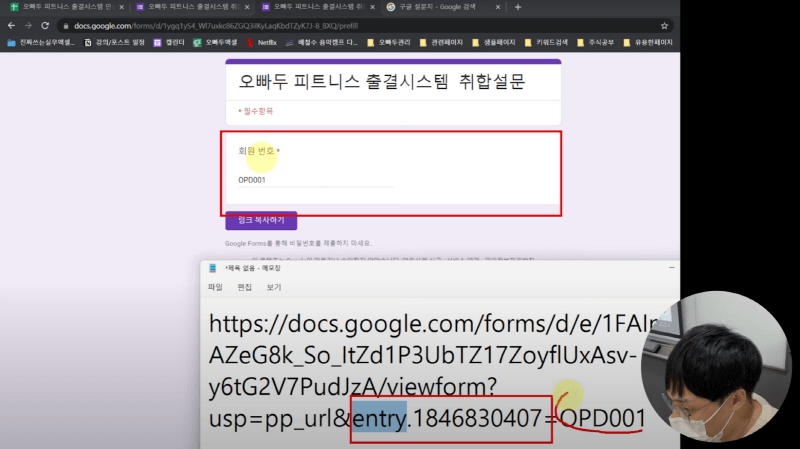Open the 관련페이지 bookmark folder
Screen dimensions: 800x449
click(x=441, y=42)
